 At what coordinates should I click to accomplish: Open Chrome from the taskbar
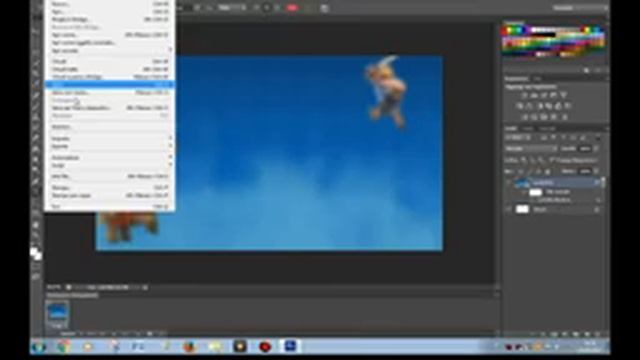(63, 347)
